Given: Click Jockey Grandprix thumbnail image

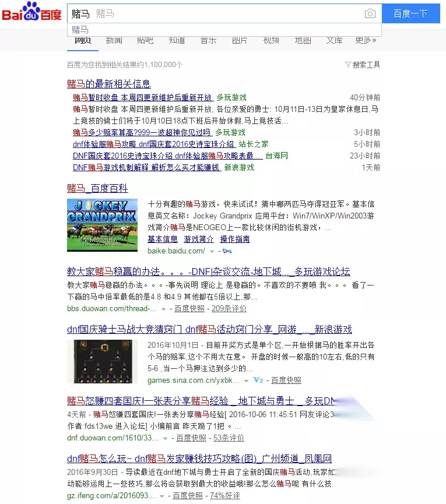Looking at the screenshot, I should [x=102, y=225].
